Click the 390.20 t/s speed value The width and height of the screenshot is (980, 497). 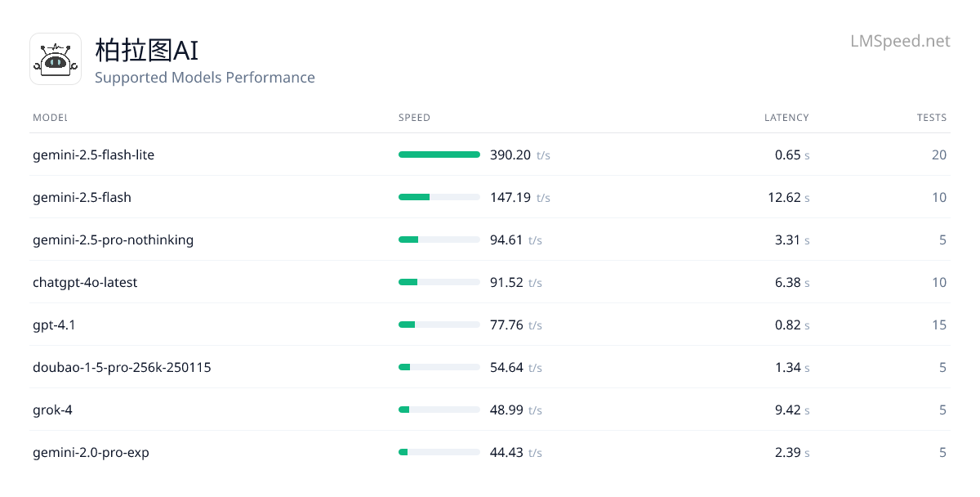(x=520, y=154)
